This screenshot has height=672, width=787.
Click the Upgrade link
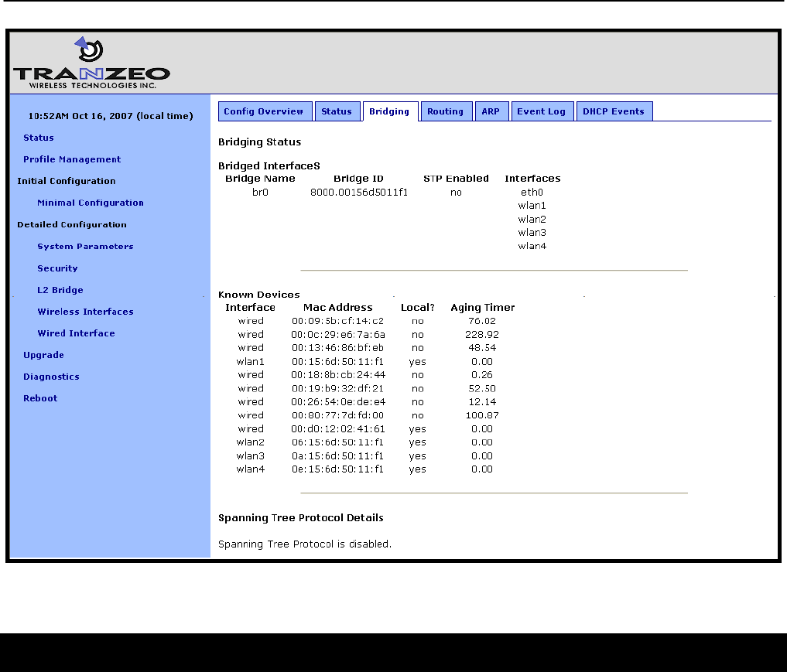pos(43,355)
